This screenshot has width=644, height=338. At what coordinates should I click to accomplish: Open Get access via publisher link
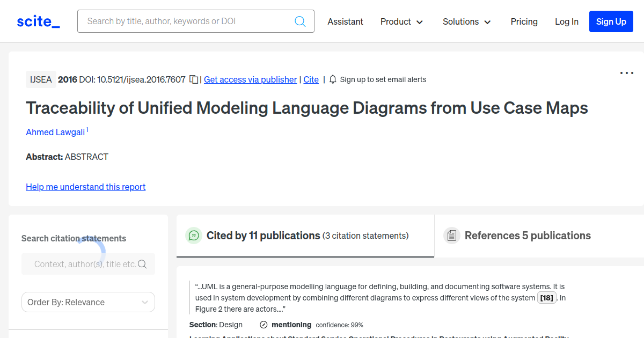click(250, 79)
